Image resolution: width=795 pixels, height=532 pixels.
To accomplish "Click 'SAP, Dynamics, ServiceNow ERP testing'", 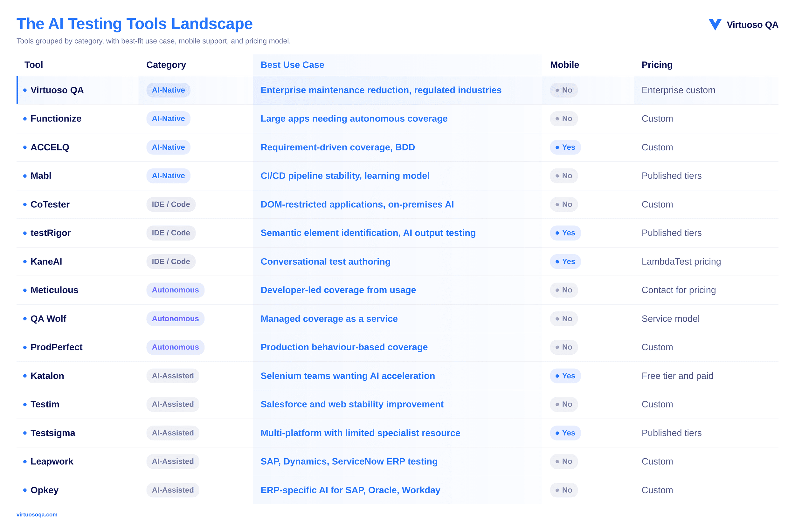I will tap(349, 462).
